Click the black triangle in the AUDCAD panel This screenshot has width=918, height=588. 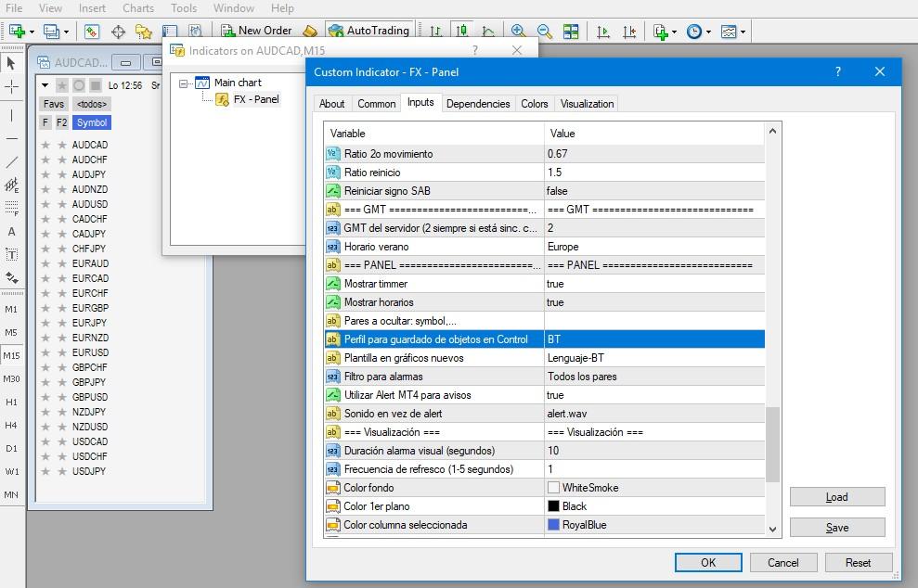point(45,85)
